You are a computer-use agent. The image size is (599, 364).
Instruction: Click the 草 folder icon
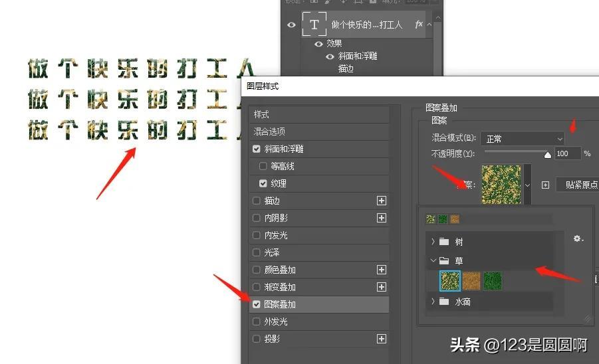coord(443,260)
